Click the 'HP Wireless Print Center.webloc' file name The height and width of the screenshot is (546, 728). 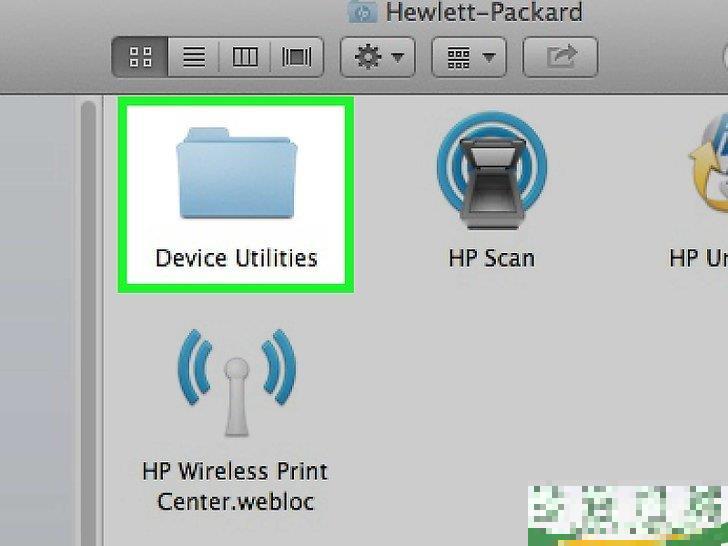pos(235,486)
